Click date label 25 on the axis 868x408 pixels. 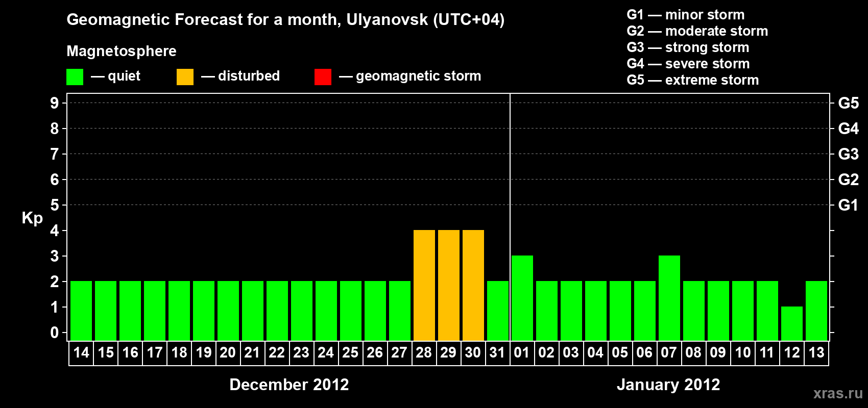pos(350,352)
